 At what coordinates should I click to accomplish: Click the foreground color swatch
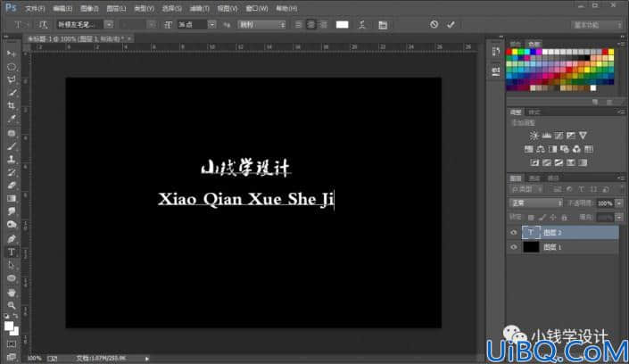click(8, 326)
